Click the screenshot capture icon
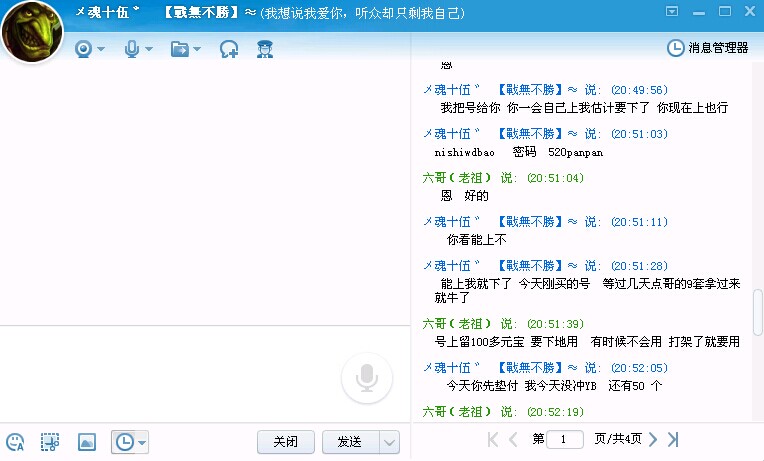This screenshot has width=764, height=461. [49, 441]
